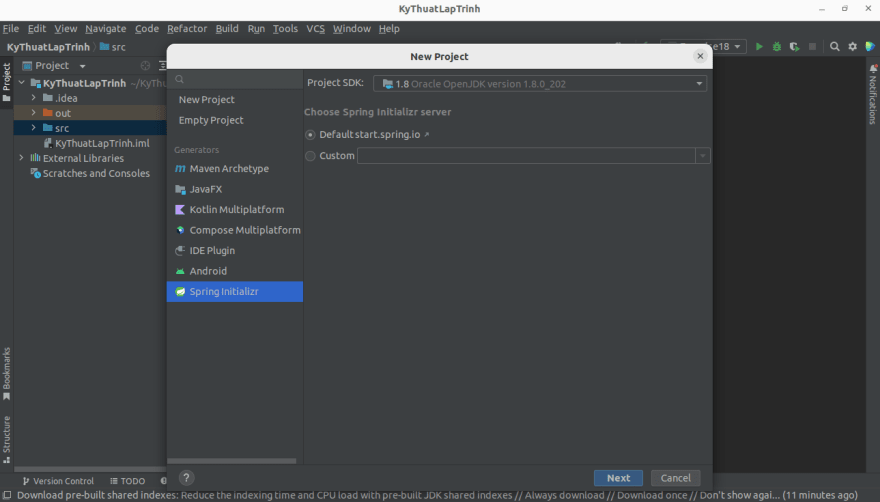The image size is (880, 502).
Task: Click the Custom server URL input field
Action: (x=526, y=156)
